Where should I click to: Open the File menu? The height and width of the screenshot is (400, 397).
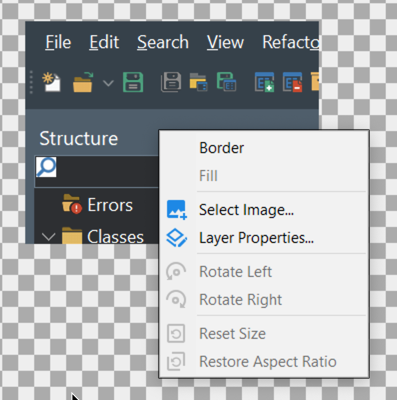point(58,42)
